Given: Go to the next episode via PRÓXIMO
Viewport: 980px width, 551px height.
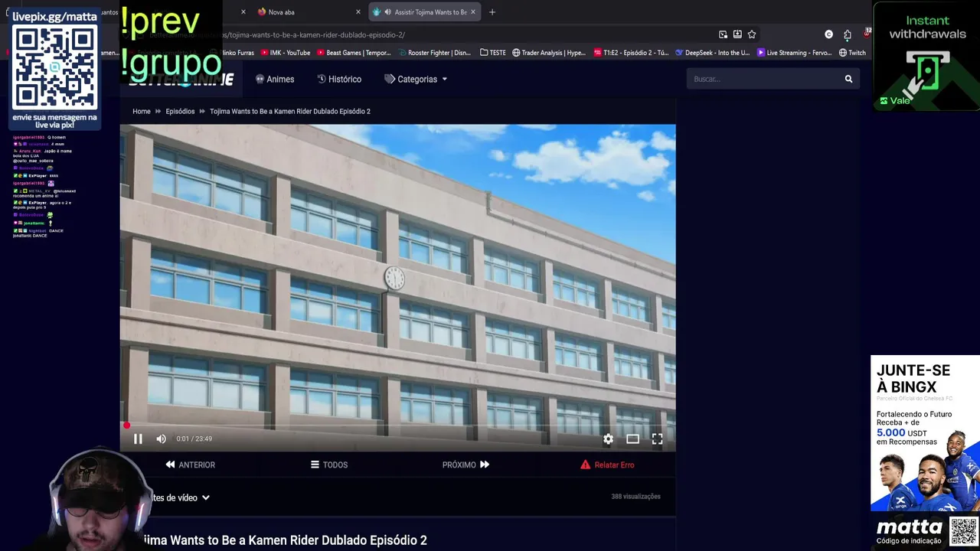Looking at the screenshot, I should pyautogui.click(x=465, y=465).
